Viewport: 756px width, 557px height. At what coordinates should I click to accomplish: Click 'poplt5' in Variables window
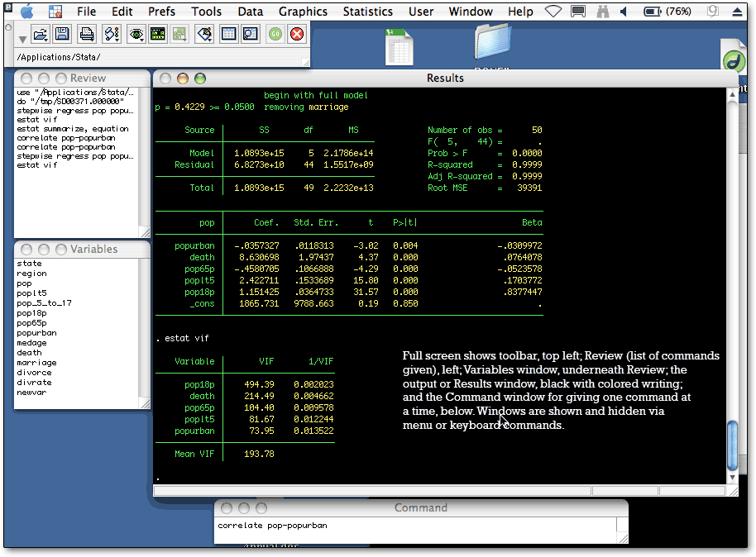(x=31, y=293)
